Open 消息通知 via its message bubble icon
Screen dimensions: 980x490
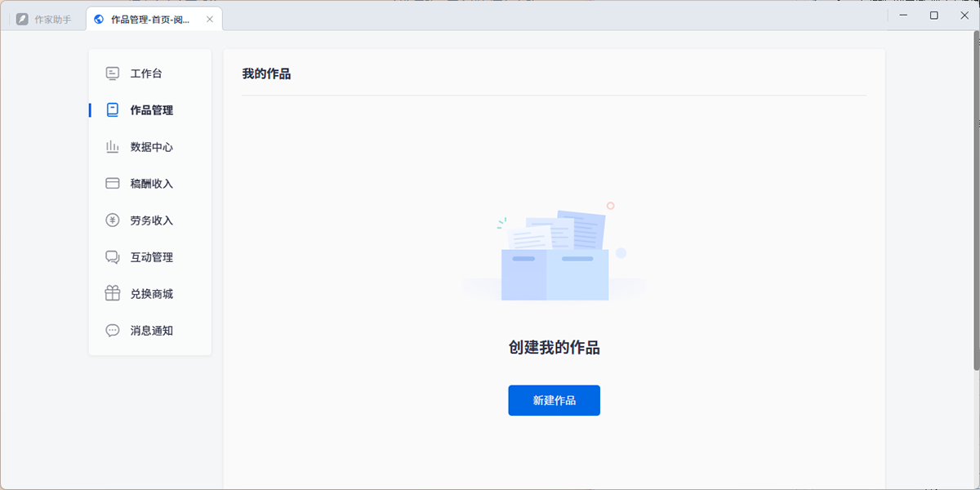(113, 331)
